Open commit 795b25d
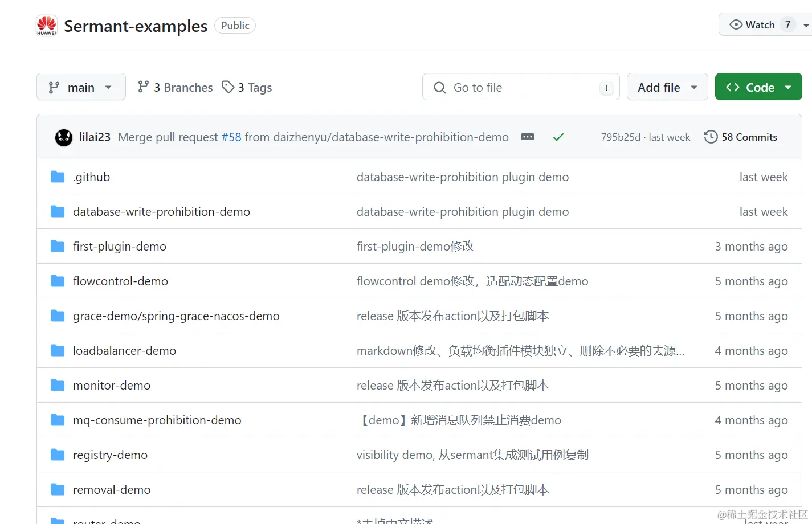 pyautogui.click(x=621, y=137)
